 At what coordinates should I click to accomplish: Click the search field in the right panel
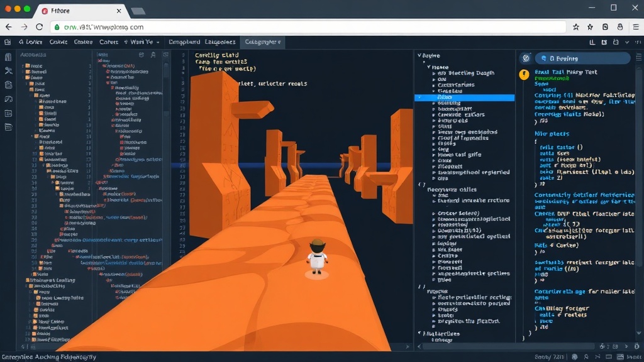[582, 58]
